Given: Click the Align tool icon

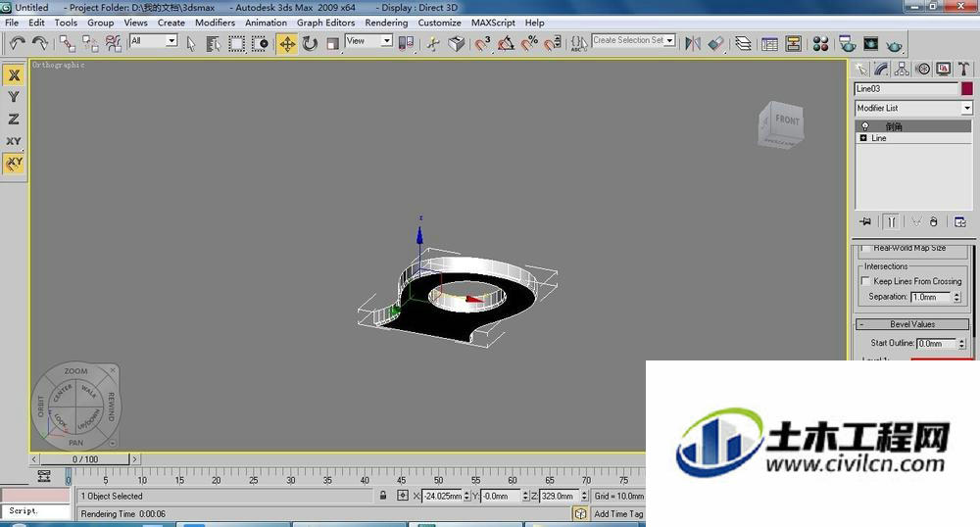Looking at the screenshot, I should 716,44.
